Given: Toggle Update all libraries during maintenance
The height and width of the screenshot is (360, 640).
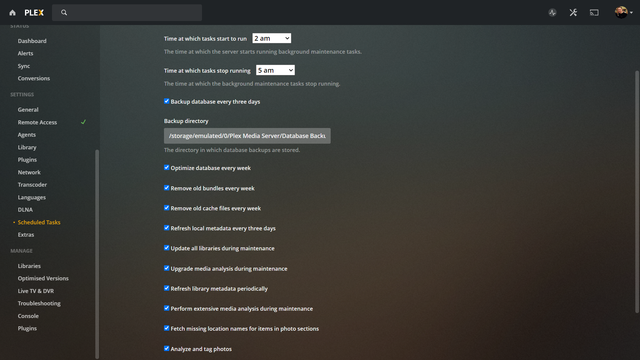Looking at the screenshot, I should point(167,248).
